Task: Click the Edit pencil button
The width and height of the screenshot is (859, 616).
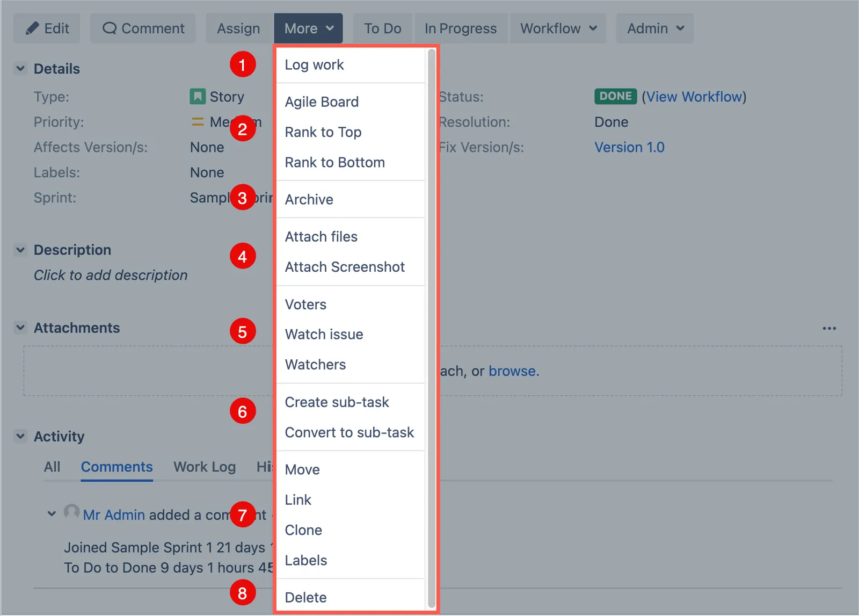Action: point(47,28)
